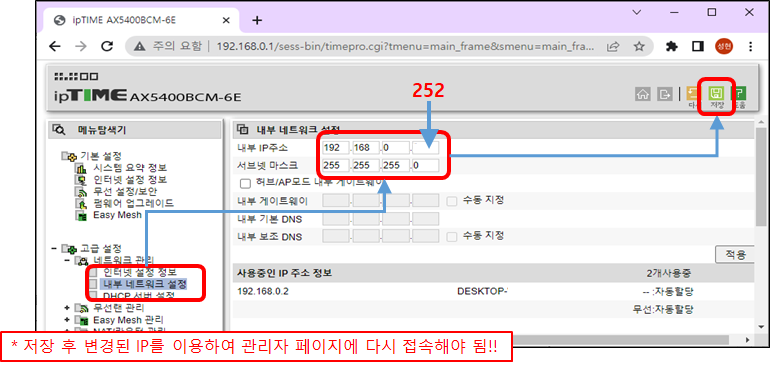Open the browser profile avatar
Screen dimensions: 770x366
point(724,47)
